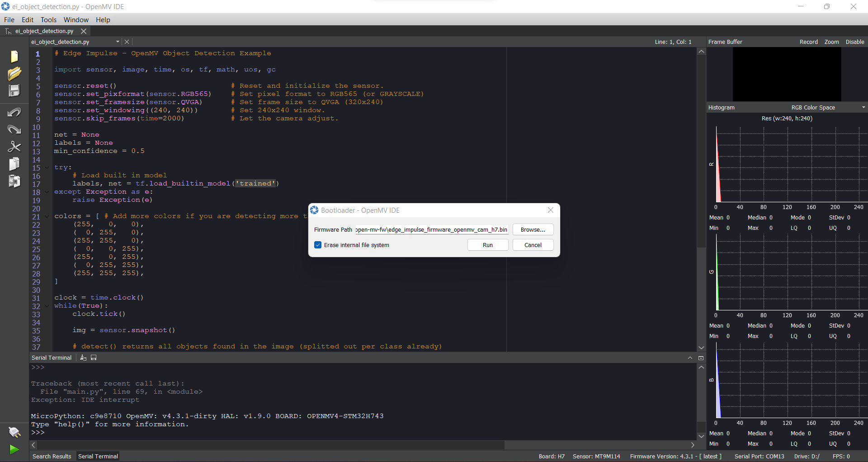Save the script with the floppy disk icon

click(x=14, y=90)
